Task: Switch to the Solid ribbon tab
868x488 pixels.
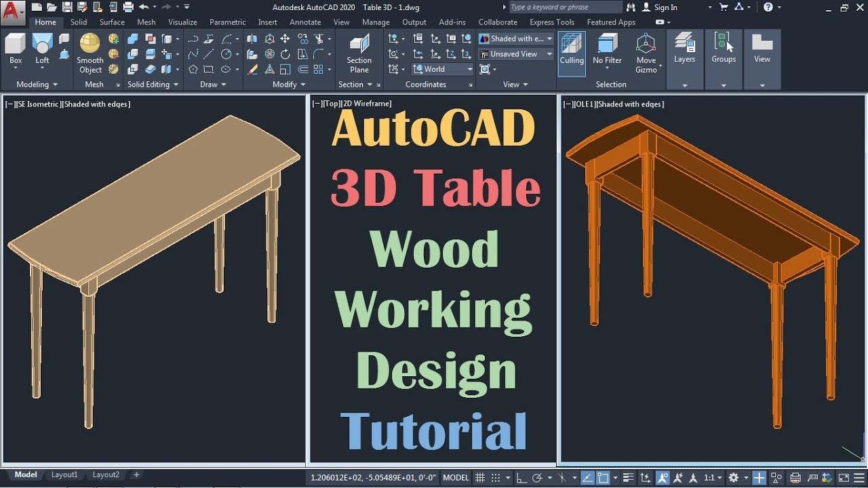Action: point(79,22)
